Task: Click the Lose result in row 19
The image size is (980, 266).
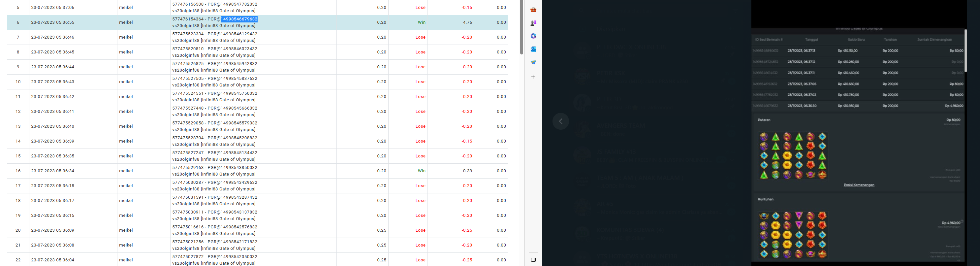Action: [x=420, y=216]
